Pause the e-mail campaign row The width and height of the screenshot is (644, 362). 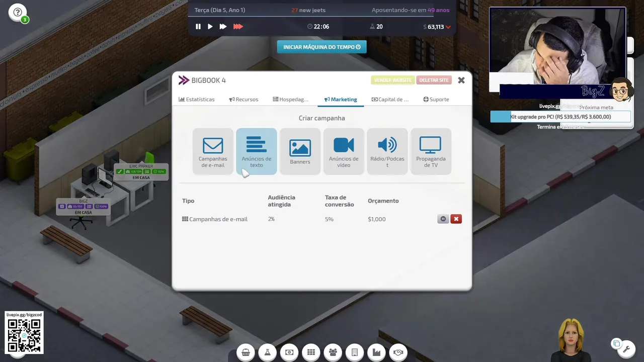point(443,219)
